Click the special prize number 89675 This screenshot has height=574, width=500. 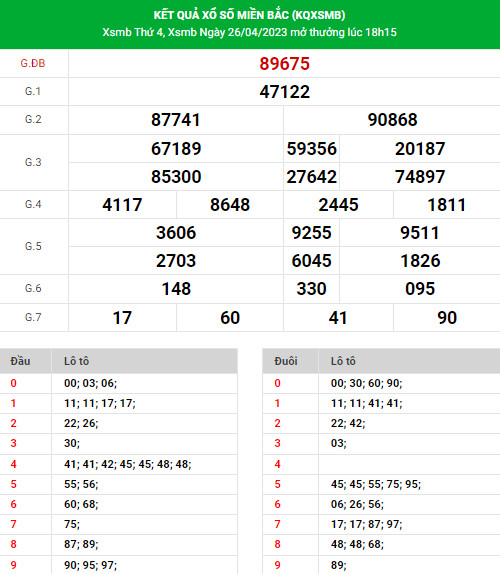tap(284, 64)
